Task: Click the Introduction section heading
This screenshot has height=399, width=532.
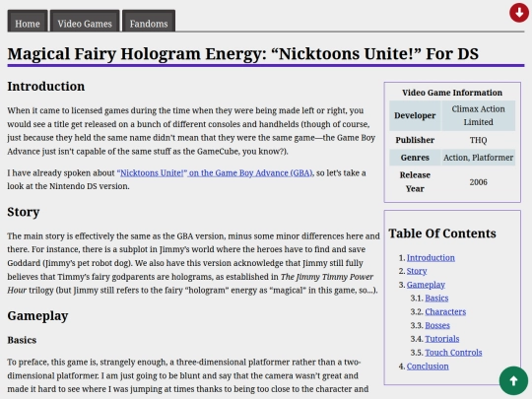Action: [x=46, y=86]
